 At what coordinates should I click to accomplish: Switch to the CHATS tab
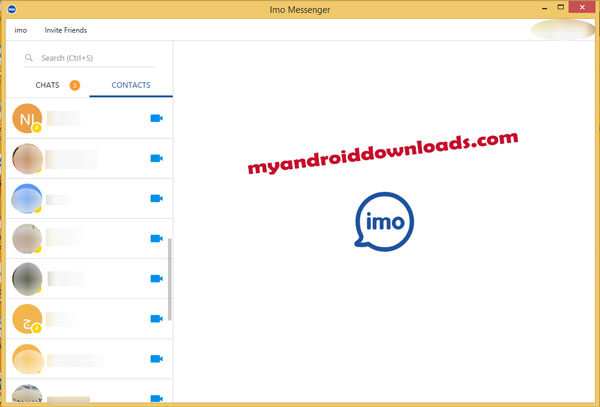point(47,85)
